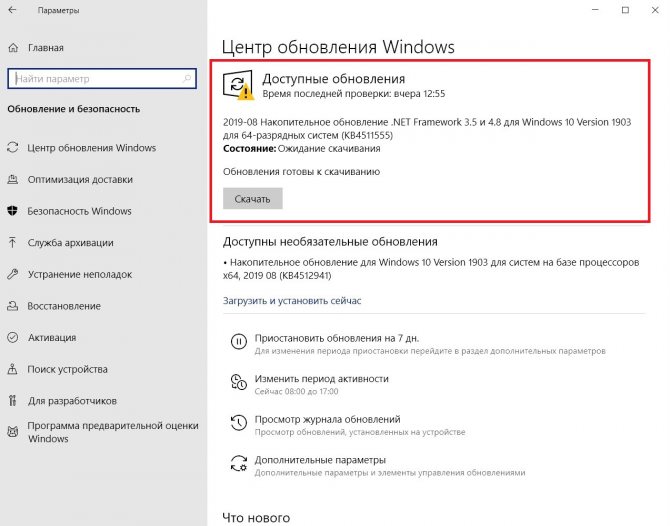This screenshot has width=670, height=526.
Task: Click the Центр обновления Windows sync icon
Action: (13, 147)
